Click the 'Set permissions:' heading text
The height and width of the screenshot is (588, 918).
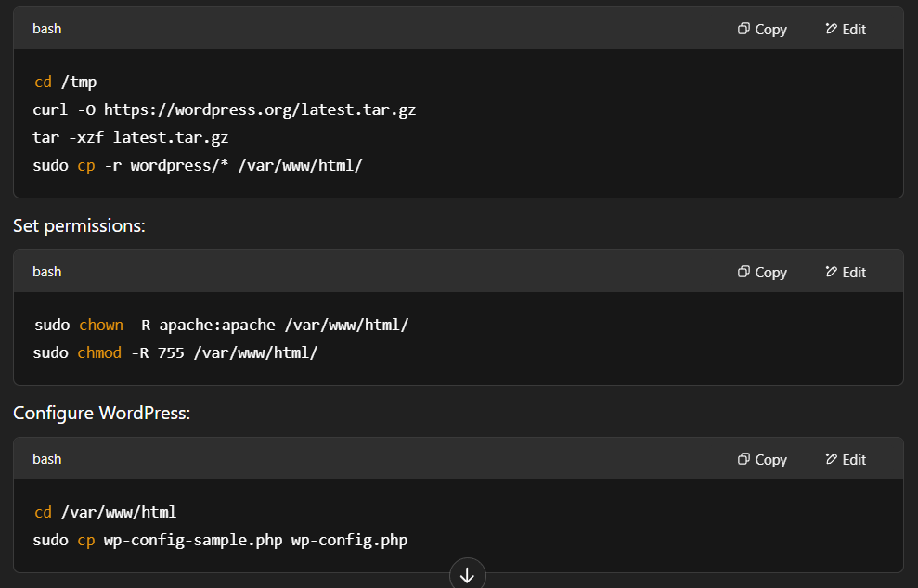(79, 226)
